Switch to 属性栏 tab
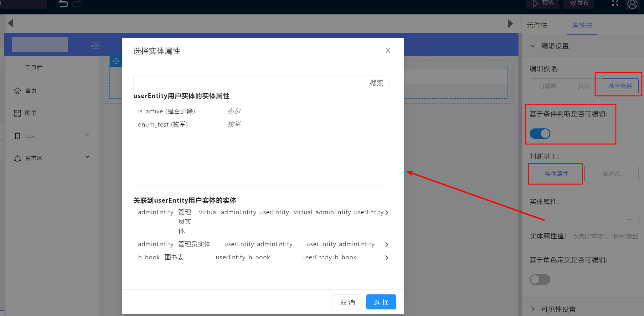644x316 pixels. (582, 25)
